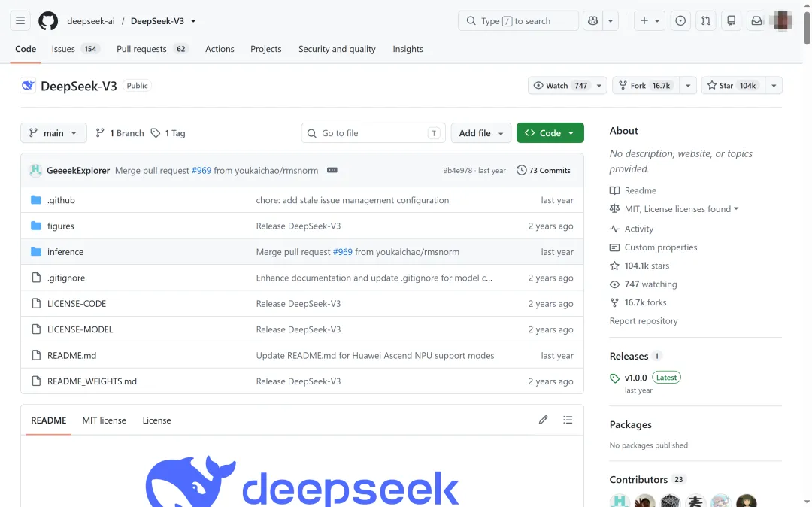Open the Insights tab
812x507 pixels.
tap(408, 49)
